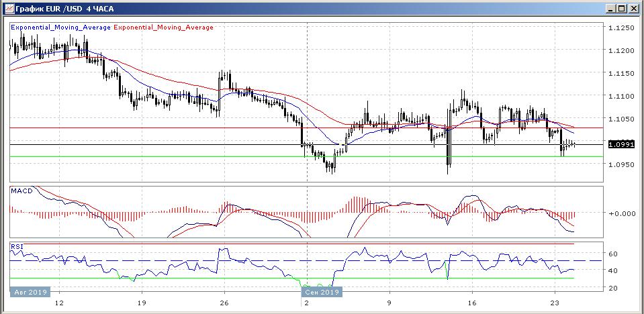Click the chart window icon in title bar
Image resolution: width=644 pixels, height=314 pixels.
coord(7,9)
